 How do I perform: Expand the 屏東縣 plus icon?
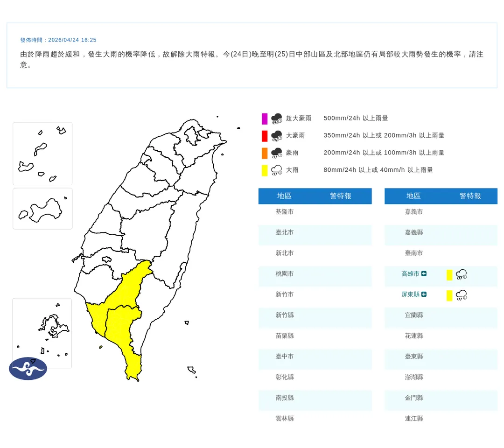[424, 294]
